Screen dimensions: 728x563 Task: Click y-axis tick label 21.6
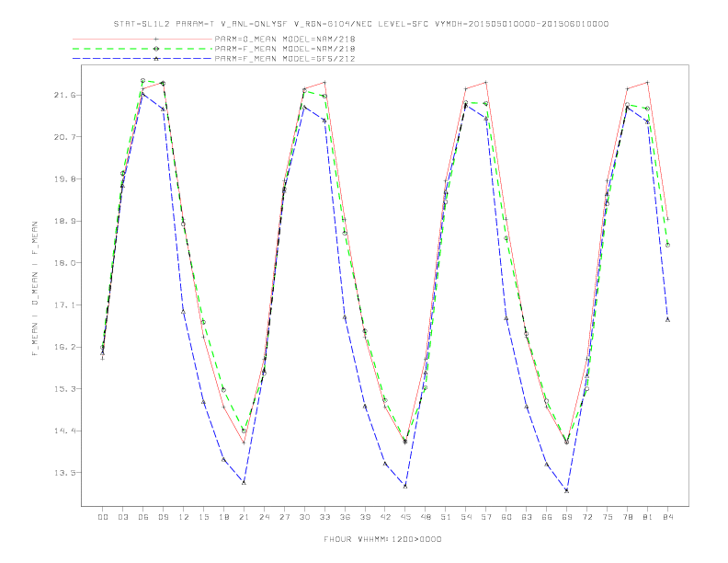(63, 95)
